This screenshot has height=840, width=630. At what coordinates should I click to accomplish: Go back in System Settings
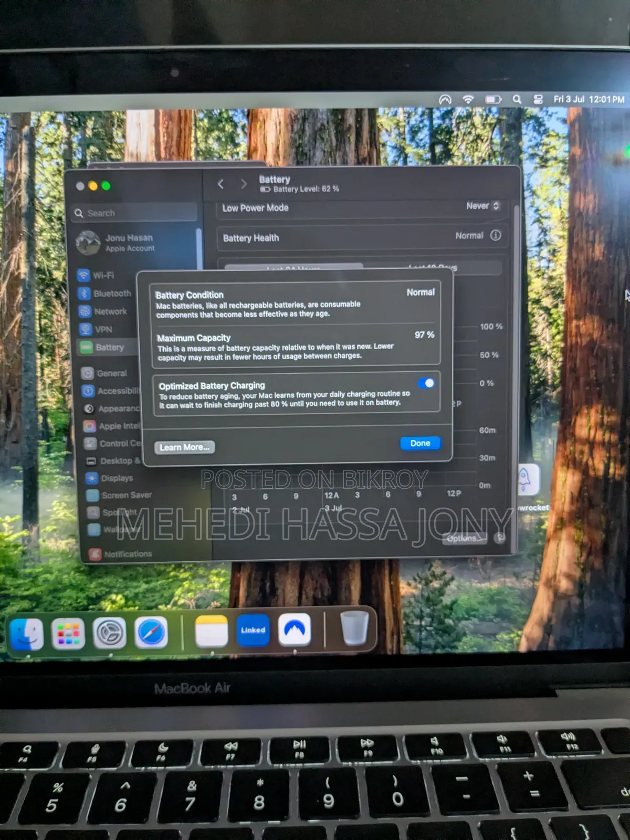[x=220, y=184]
